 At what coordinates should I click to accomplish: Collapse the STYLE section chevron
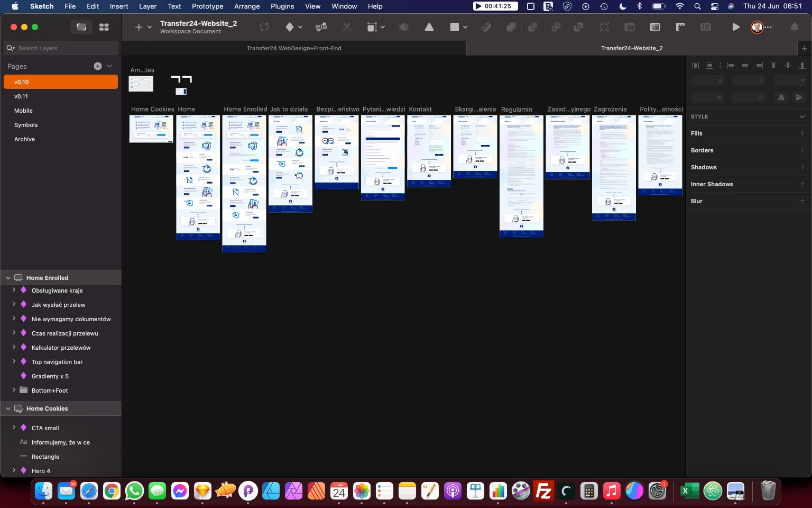(801, 116)
